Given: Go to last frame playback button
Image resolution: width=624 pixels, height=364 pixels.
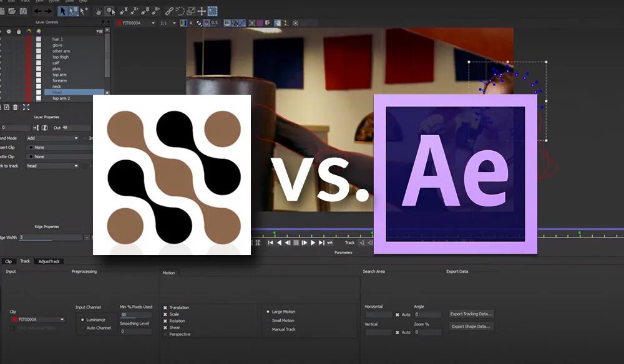Looking at the screenshot, I should click(x=321, y=243).
